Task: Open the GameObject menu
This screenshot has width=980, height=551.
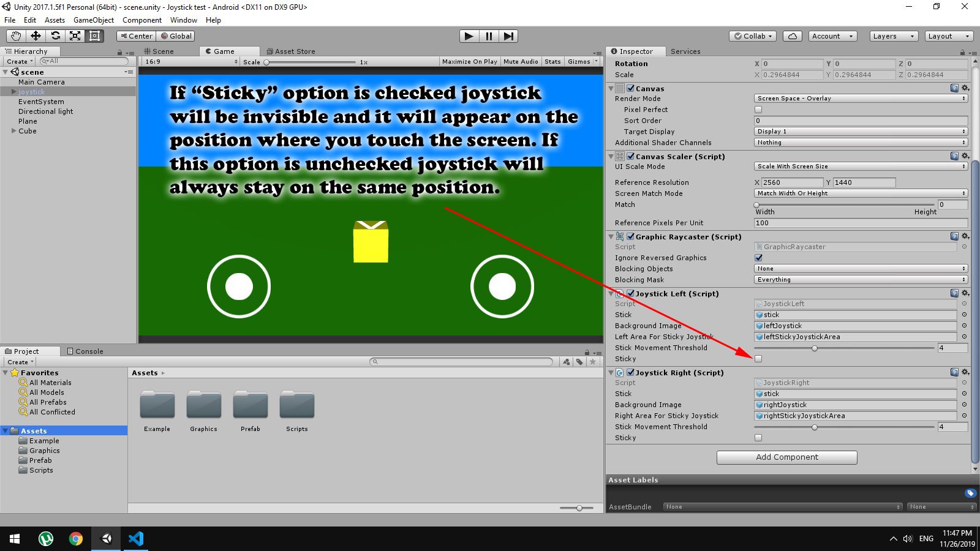Action: point(93,20)
